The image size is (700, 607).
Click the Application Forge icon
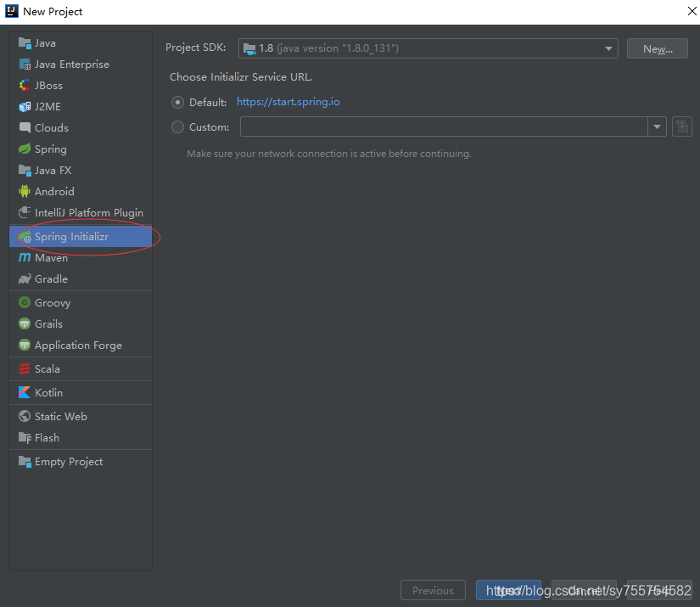[x=25, y=346]
